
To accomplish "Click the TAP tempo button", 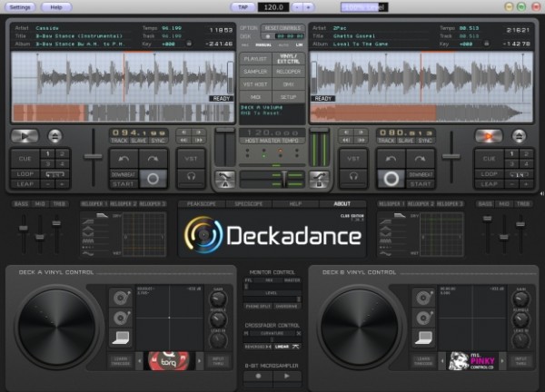I will 242,6.
